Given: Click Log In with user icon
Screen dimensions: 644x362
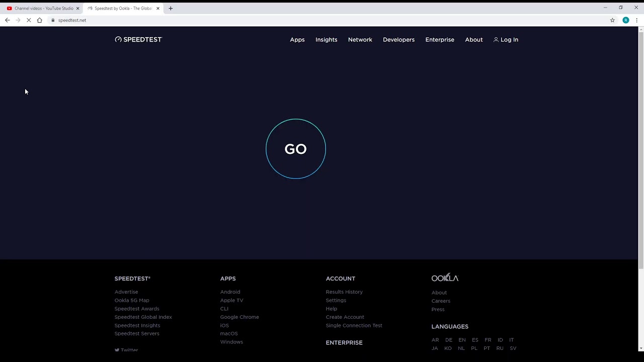Looking at the screenshot, I should coord(506,40).
